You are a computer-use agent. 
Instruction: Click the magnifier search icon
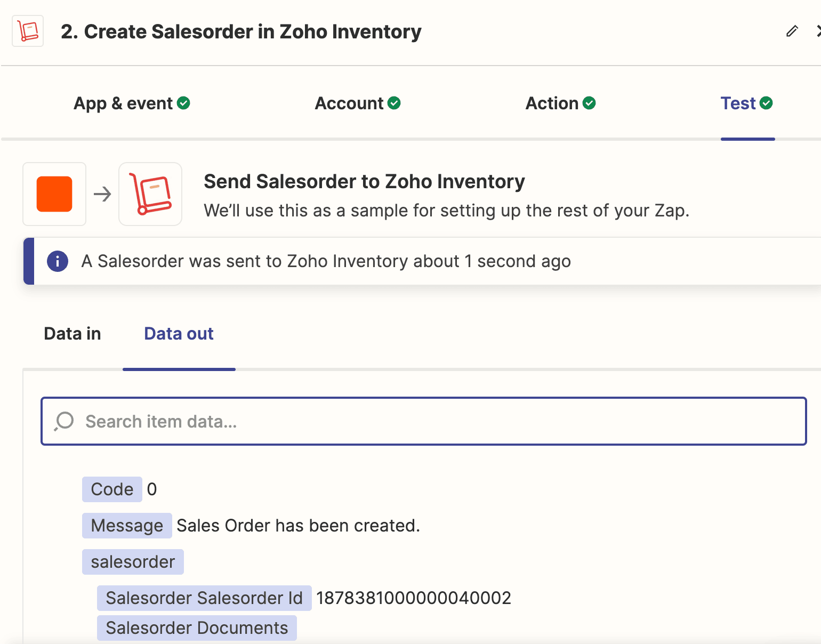[64, 421]
